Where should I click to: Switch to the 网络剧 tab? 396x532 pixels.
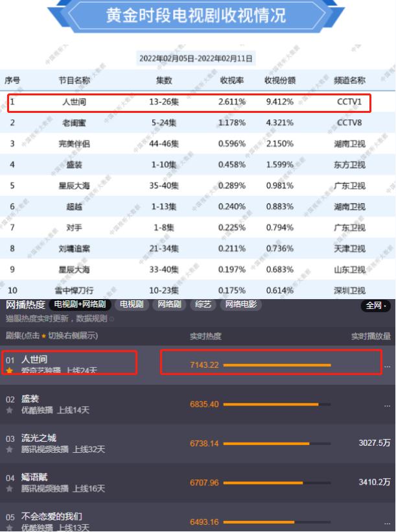(169, 304)
